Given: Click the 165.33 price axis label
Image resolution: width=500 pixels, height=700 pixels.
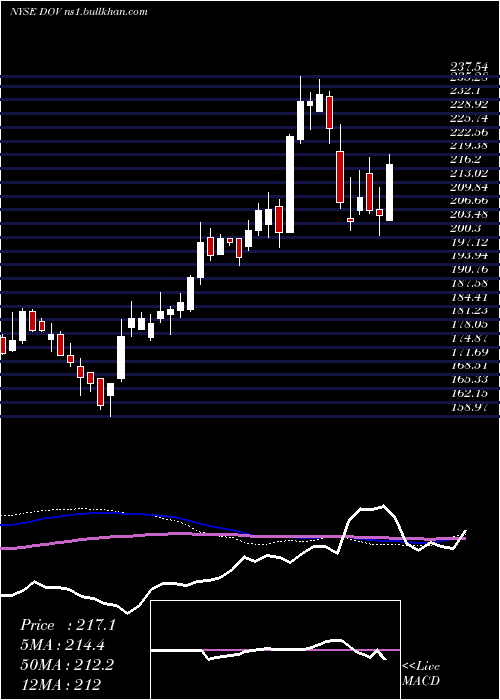Looking at the screenshot, I should pyautogui.click(x=468, y=379).
